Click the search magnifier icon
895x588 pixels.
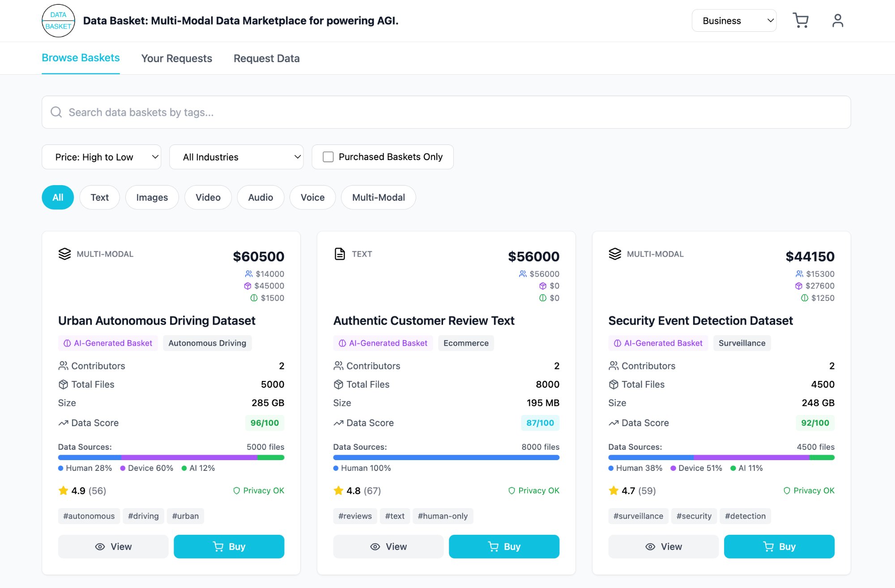point(56,112)
